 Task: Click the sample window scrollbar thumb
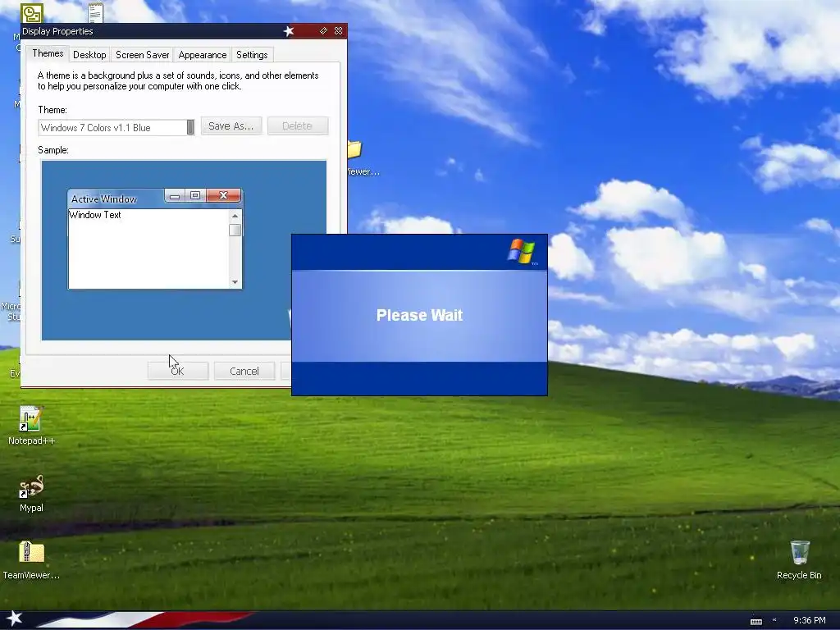235,230
